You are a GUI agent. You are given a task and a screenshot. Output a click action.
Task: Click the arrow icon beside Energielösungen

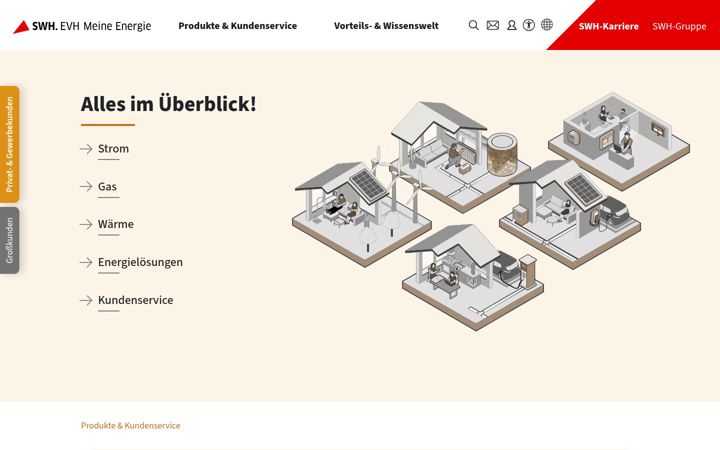tap(86, 262)
